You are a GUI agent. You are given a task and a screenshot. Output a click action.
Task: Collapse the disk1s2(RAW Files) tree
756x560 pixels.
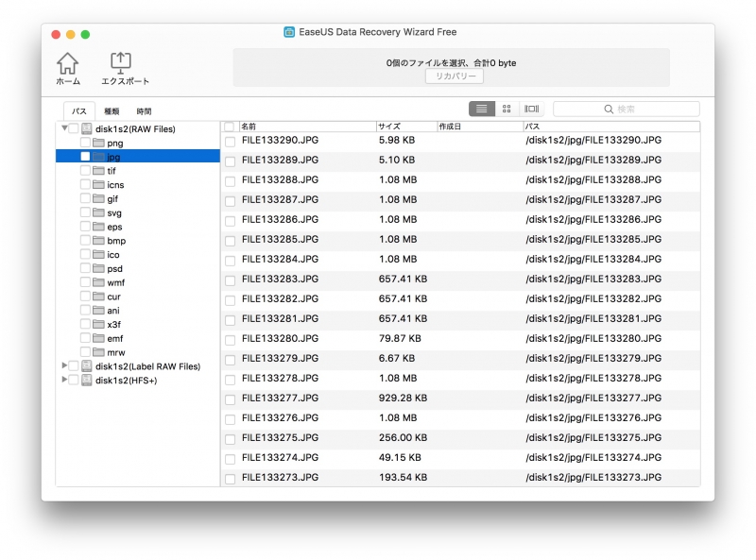point(64,128)
